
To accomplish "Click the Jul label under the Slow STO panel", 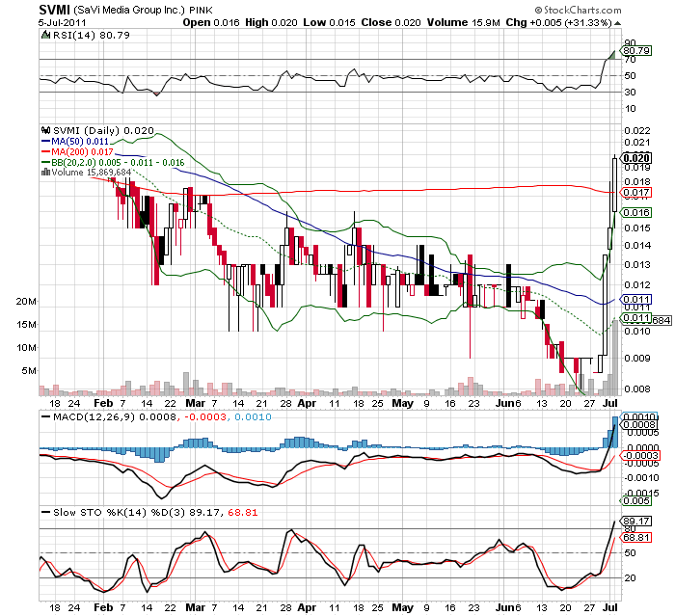I will [610, 607].
